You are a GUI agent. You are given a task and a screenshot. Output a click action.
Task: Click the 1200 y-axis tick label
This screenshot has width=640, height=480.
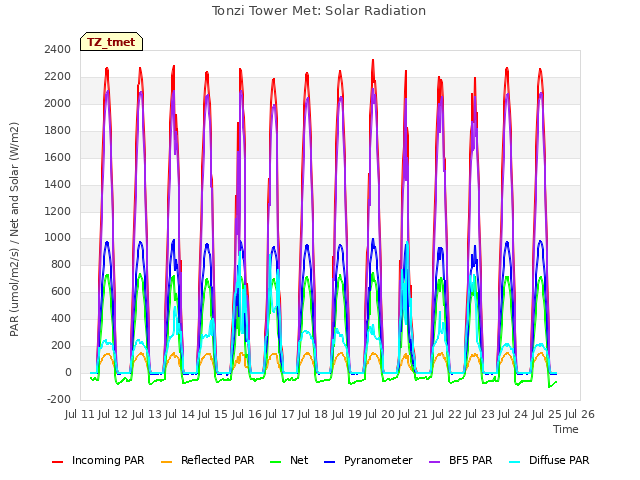click(x=58, y=211)
